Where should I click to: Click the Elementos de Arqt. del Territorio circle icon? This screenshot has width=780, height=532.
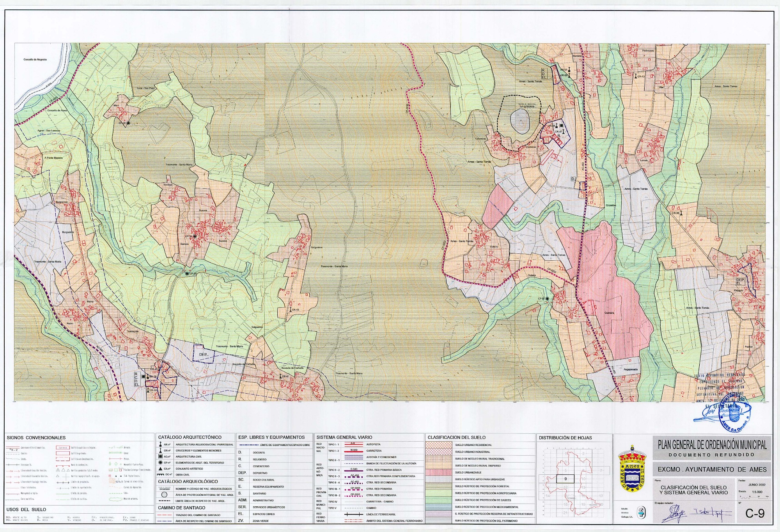(x=160, y=463)
